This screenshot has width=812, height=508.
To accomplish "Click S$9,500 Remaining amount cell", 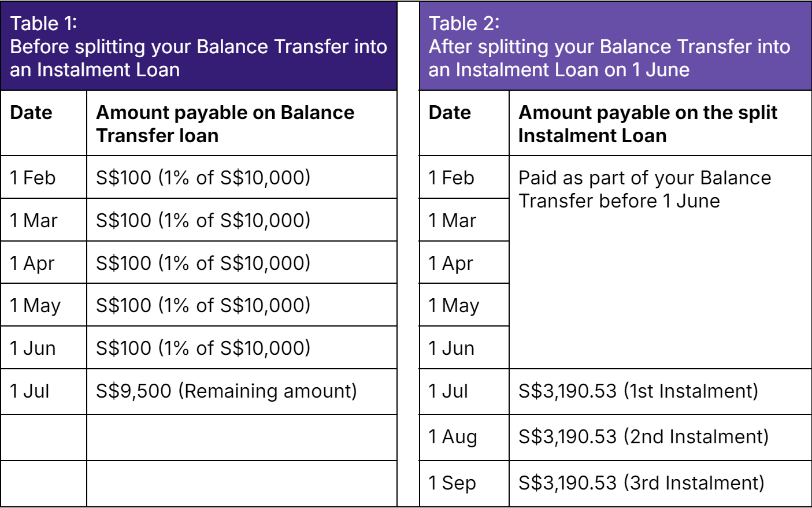I will 242,391.
